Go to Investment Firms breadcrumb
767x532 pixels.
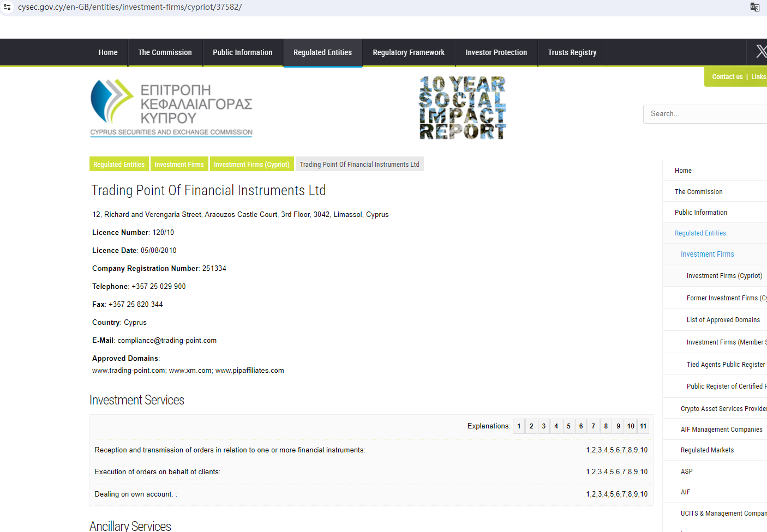(179, 164)
